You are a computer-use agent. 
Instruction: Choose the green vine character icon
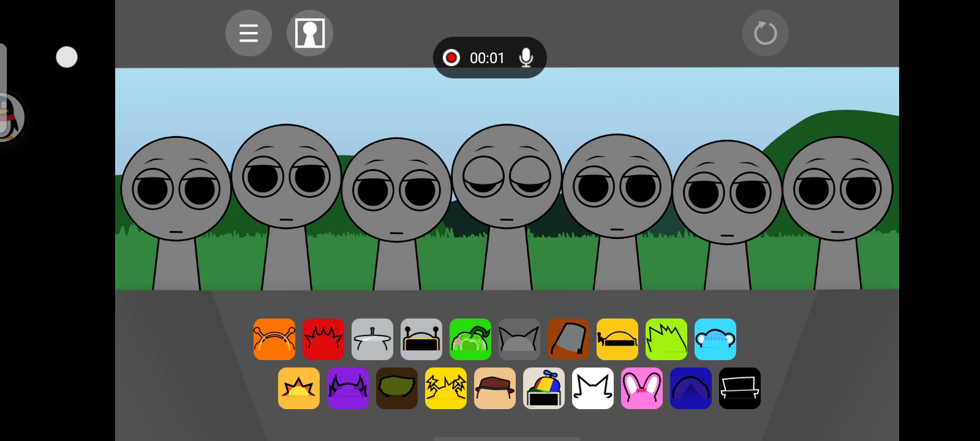pyautogui.click(x=470, y=339)
